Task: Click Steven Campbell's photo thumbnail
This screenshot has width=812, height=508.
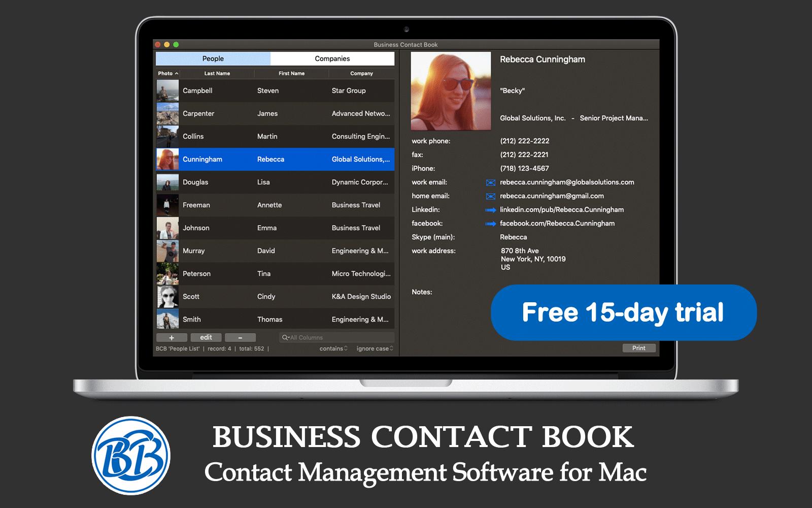Action: coord(167,91)
